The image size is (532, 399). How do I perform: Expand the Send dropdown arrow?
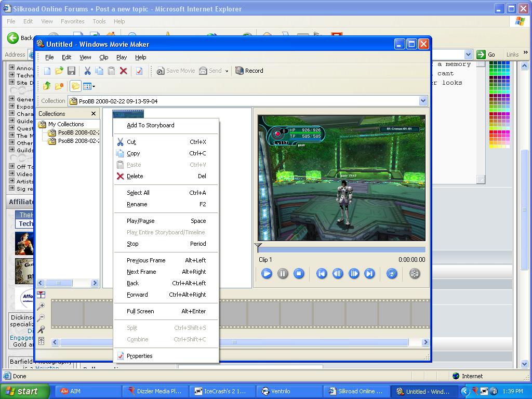pos(227,71)
